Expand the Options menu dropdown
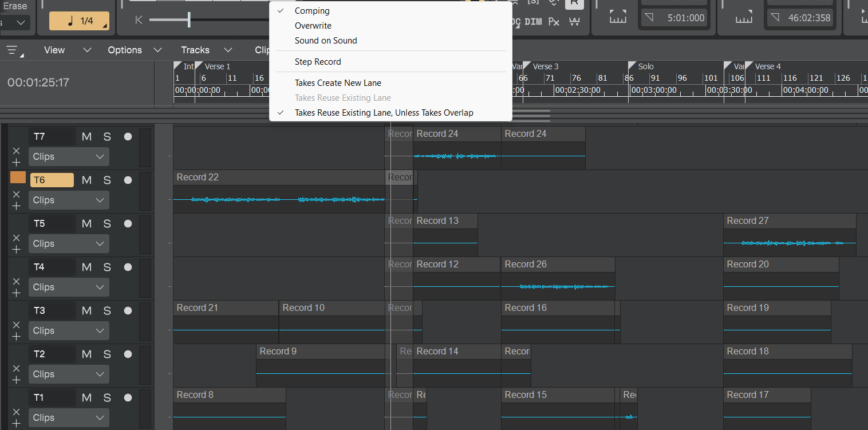The width and height of the screenshot is (868, 430). (135, 50)
